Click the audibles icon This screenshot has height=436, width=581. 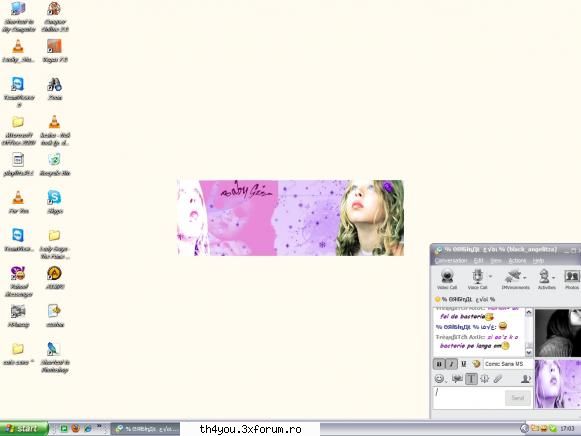click(457, 379)
